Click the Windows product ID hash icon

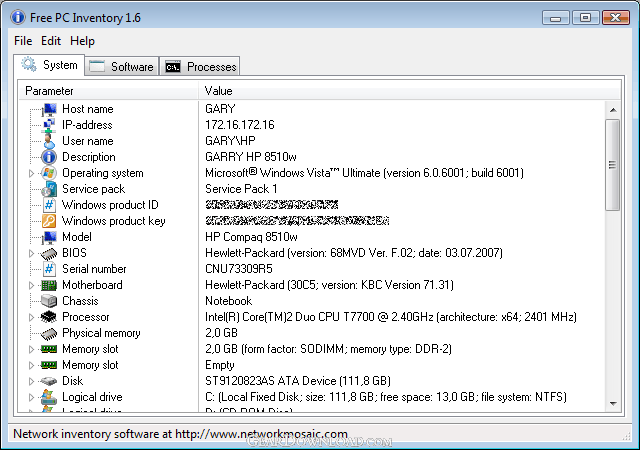[49, 205]
